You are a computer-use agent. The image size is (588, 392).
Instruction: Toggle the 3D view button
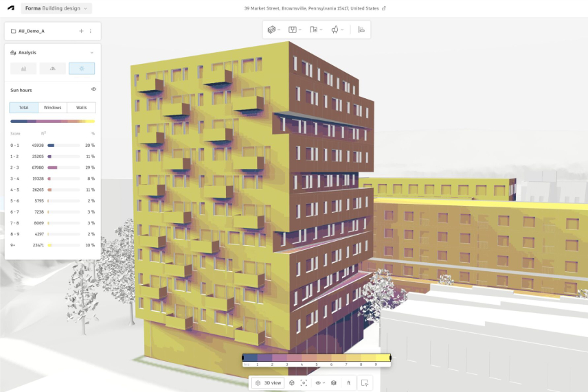pos(268,383)
